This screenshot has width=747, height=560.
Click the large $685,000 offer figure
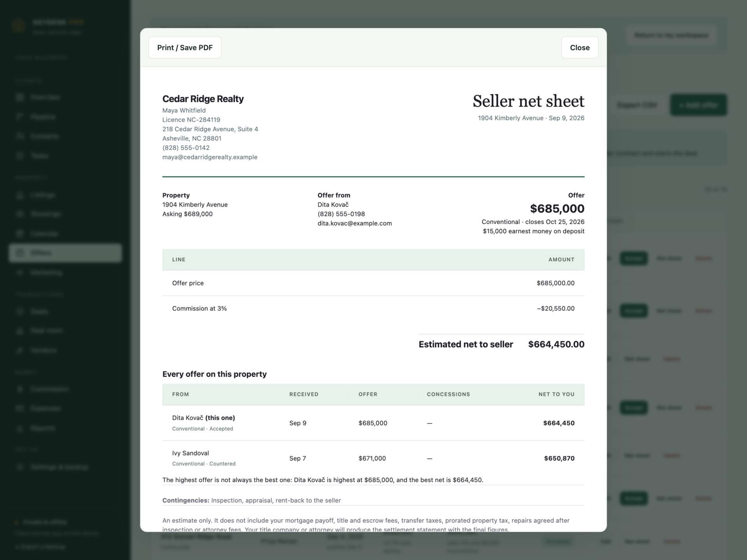557,208
